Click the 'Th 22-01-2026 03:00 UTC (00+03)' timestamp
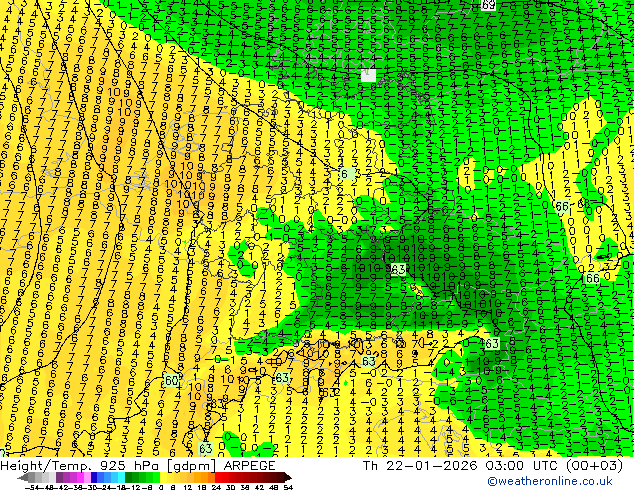634x490 pixels. (x=493, y=466)
